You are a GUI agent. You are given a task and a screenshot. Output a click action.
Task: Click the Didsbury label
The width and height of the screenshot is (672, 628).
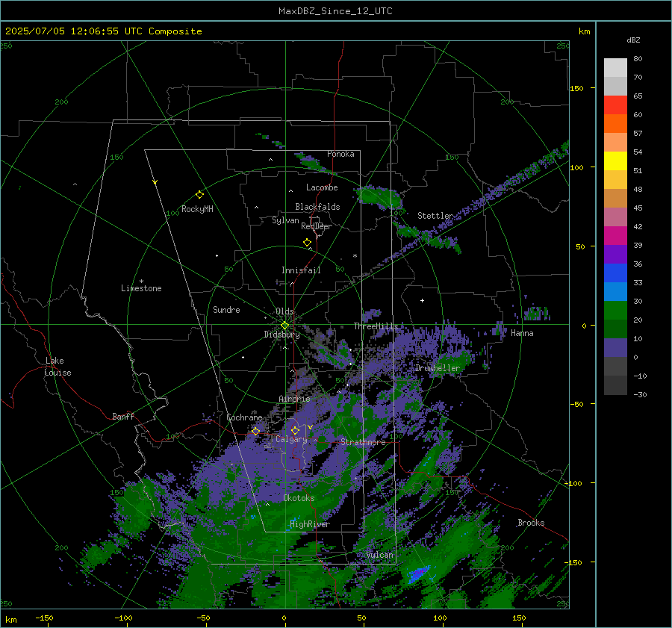pos(281,335)
